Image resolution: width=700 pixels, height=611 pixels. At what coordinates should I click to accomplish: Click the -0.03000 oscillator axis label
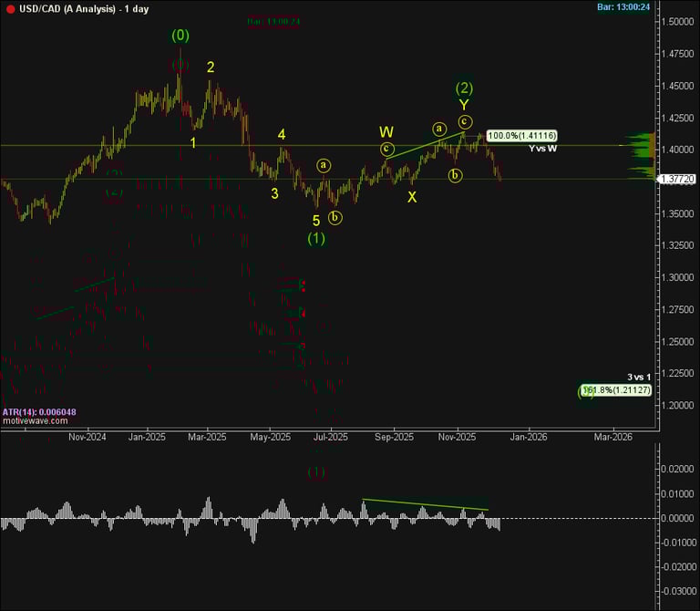point(678,591)
